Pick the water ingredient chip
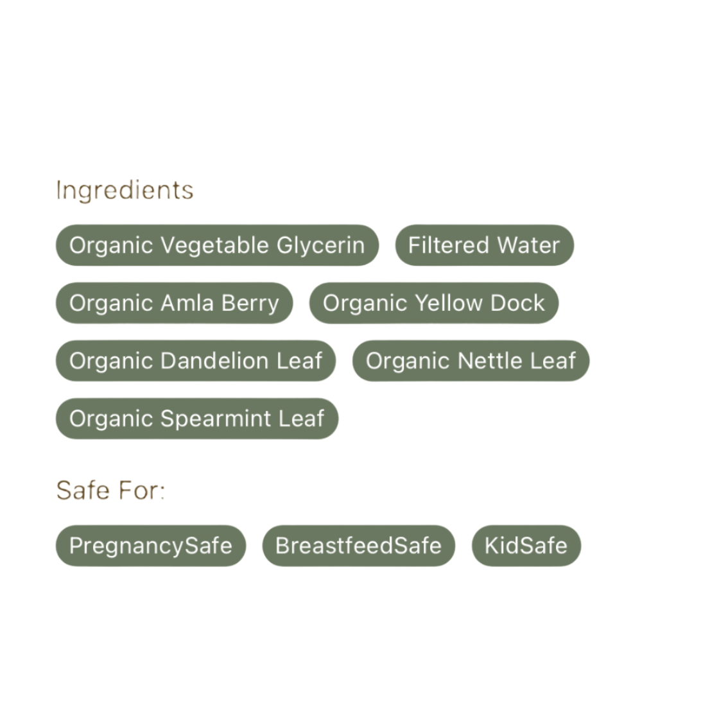Screen dimensions: 728x728 (x=484, y=245)
